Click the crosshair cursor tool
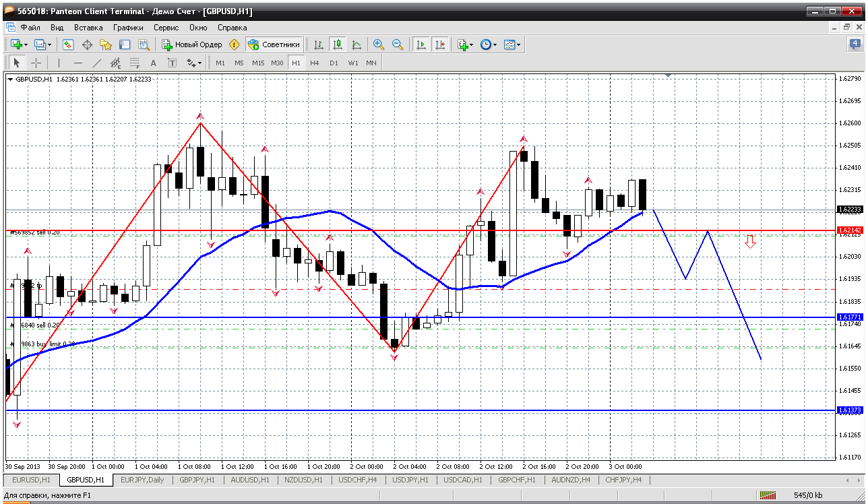 (36, 63)
